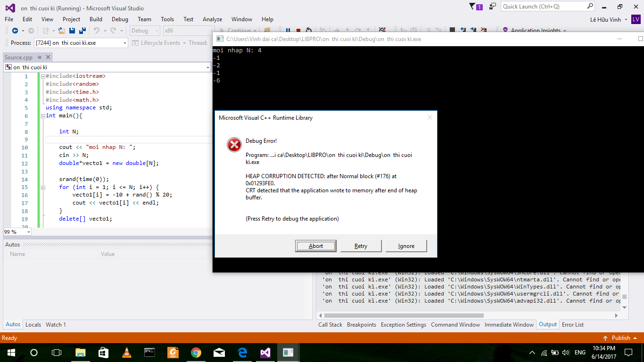The width and height of the screenshot is (644, 362).
Task: Open the Application Insights dropdown arrow
Action: (x=564, y=31)
